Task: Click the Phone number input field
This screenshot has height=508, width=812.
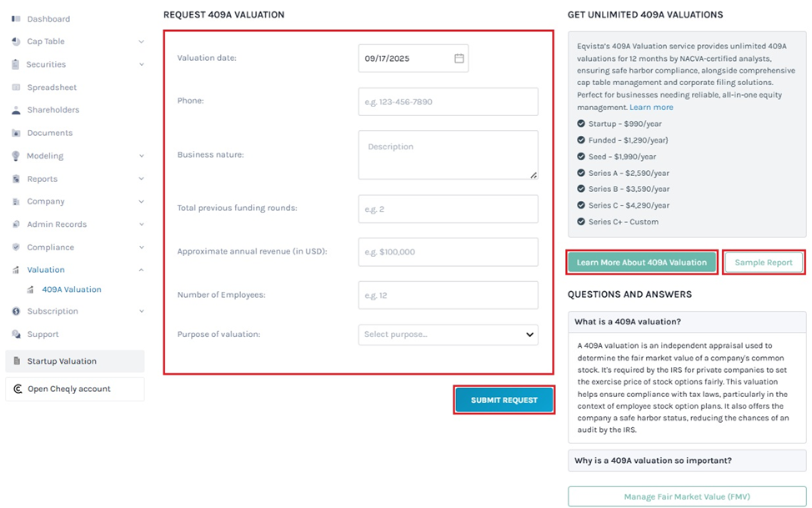Action: pos(448,102)
